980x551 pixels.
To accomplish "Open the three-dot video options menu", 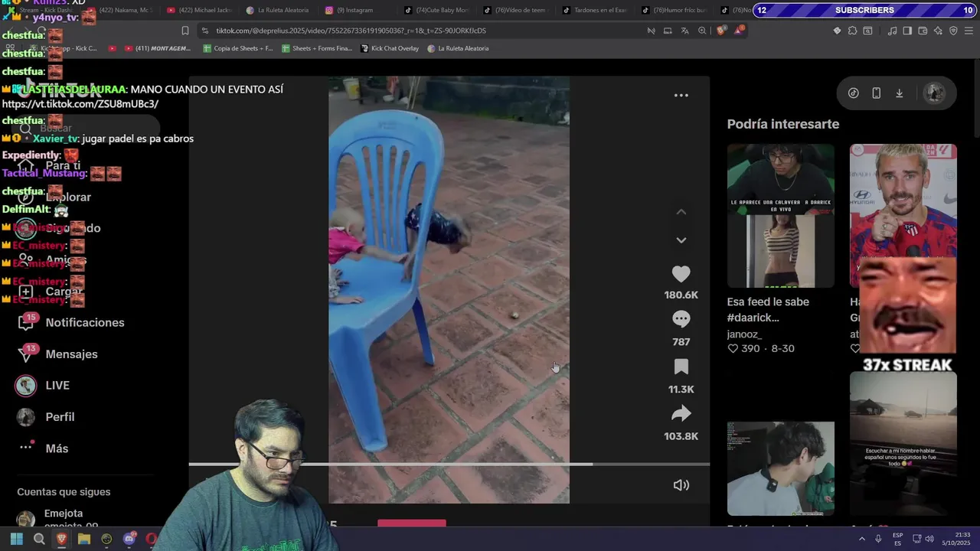I will point(681,96).
